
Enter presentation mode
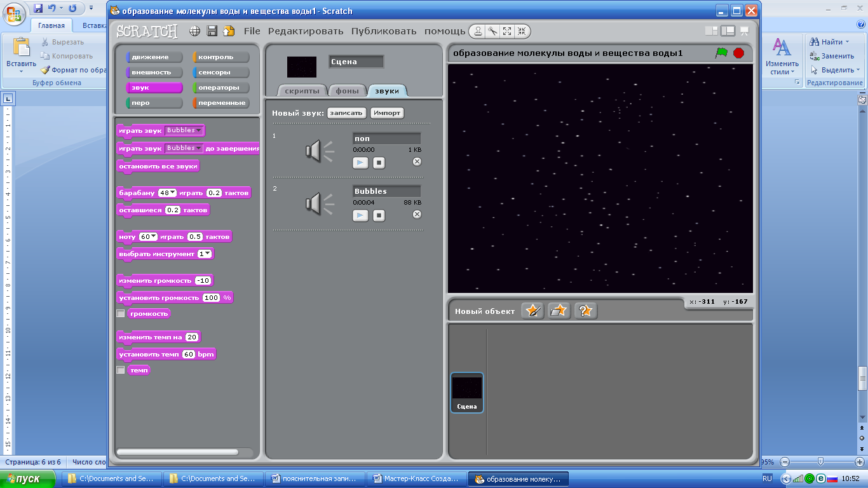pyautogui.click(x=744, y=31)
